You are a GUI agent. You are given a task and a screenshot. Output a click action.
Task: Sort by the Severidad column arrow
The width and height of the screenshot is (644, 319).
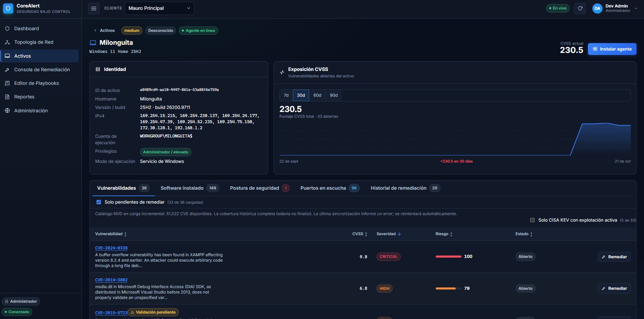click(399, 234)
